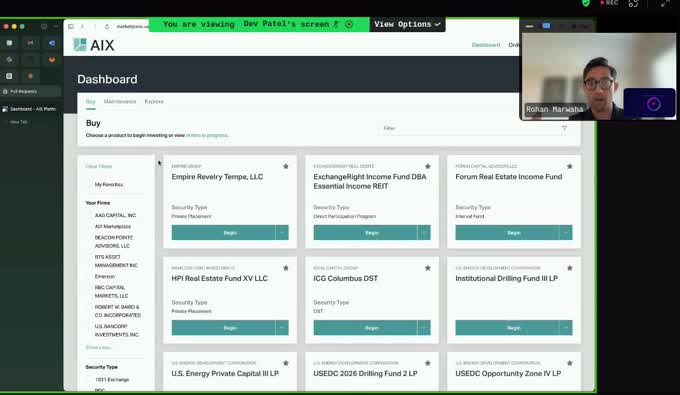Viewport: 680px width, 395px height.
Task: Click Rohan Marwaha's video thumbnail
Action: tap(598, 75)
